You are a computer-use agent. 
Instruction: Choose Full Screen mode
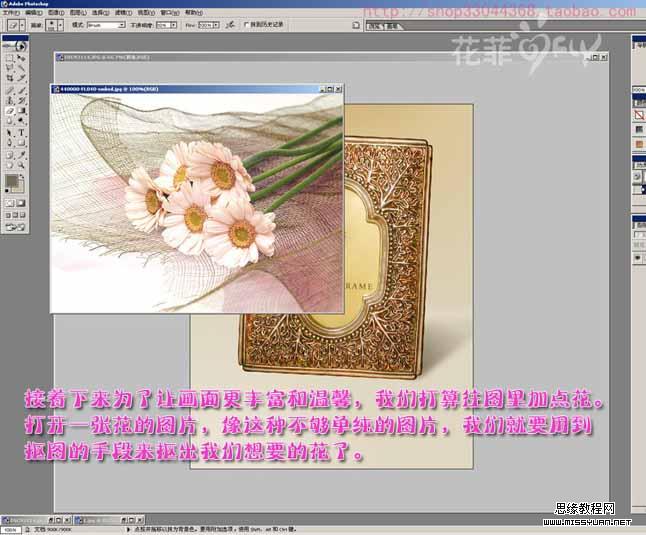(23, 215)
